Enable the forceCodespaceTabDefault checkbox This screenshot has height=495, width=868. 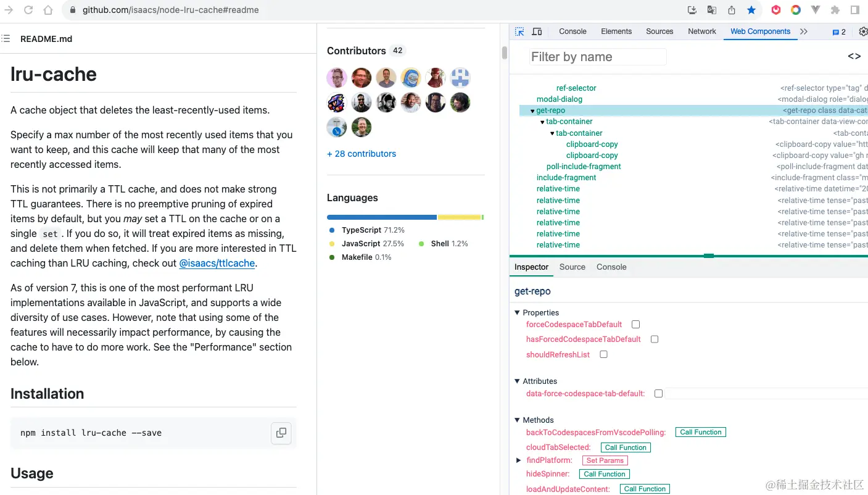tap(635, 324)
